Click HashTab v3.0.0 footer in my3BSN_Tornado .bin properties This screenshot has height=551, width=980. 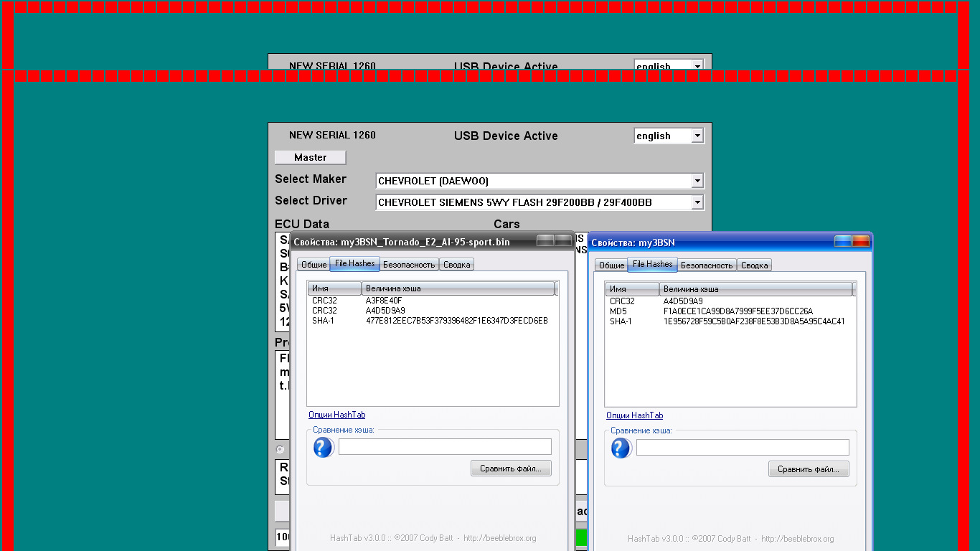433,538
